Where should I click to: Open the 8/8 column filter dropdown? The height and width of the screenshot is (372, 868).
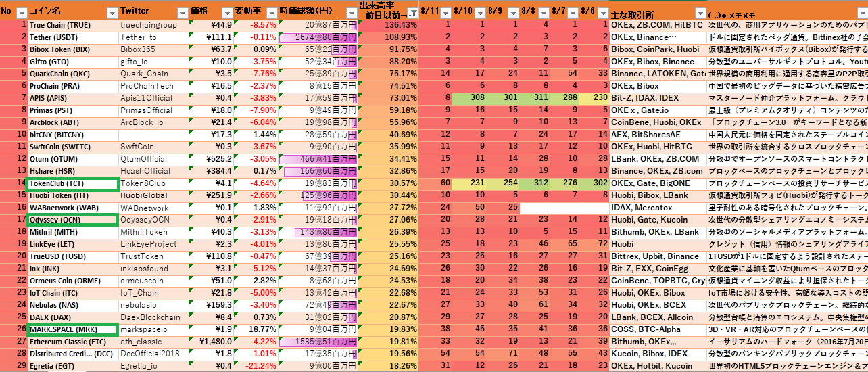point(544,13)
